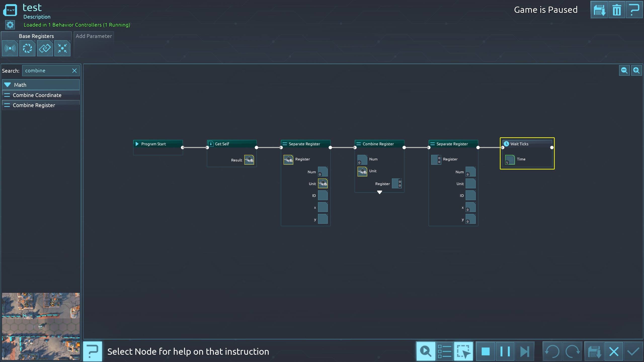The image size is (644, 362).
Task: Zoom in the node canvas
Action: pyautogui.click(x=636, y=70)
